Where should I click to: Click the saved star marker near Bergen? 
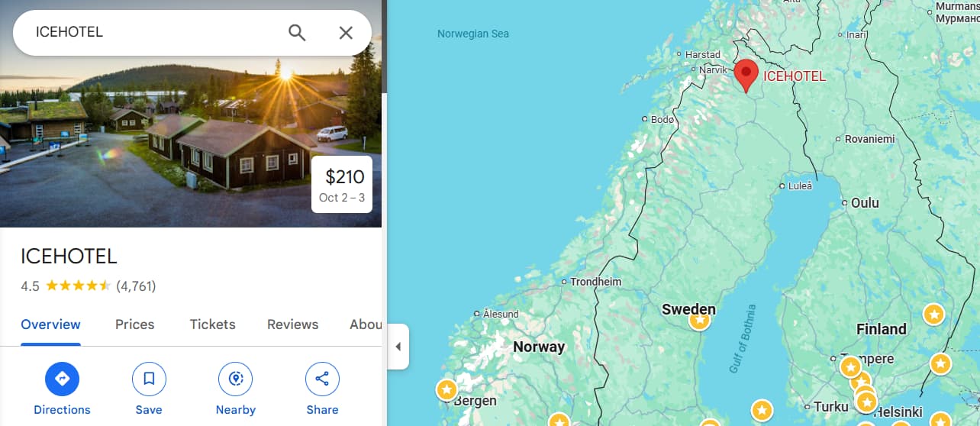(446, 389)
